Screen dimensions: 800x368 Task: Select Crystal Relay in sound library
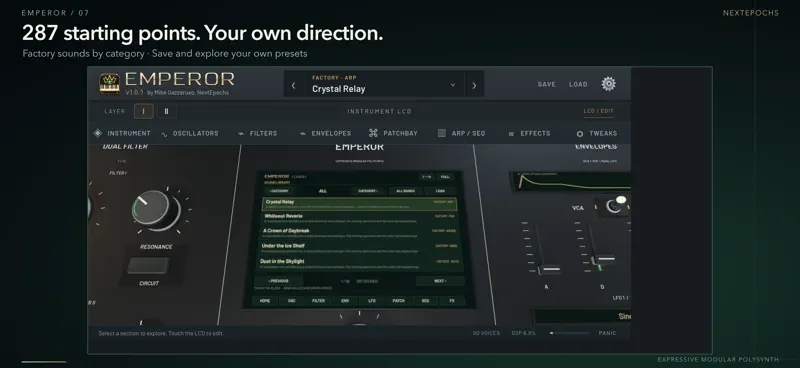click(x=360, y=204)
